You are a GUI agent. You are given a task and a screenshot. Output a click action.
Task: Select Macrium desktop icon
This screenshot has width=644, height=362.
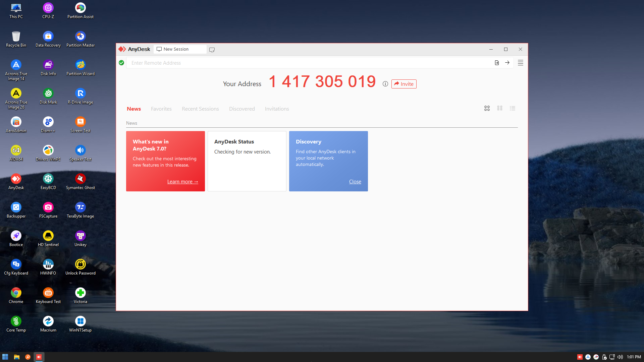[x=48, y=324]
